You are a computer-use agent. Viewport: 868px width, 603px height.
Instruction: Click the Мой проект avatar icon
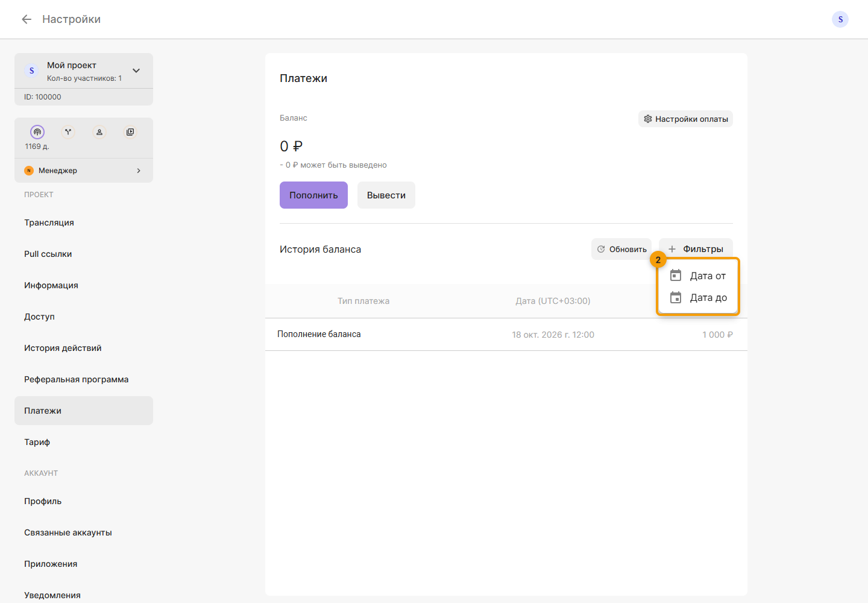coord(32,71)
